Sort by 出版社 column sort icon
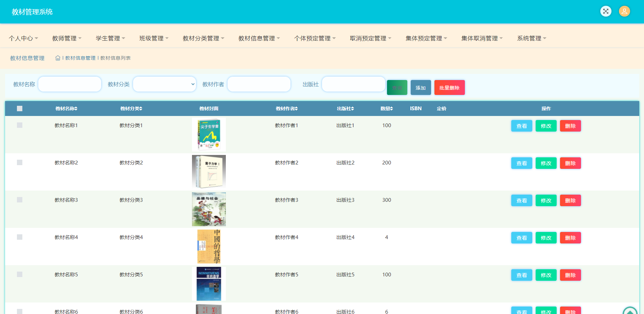 [352, 109]
